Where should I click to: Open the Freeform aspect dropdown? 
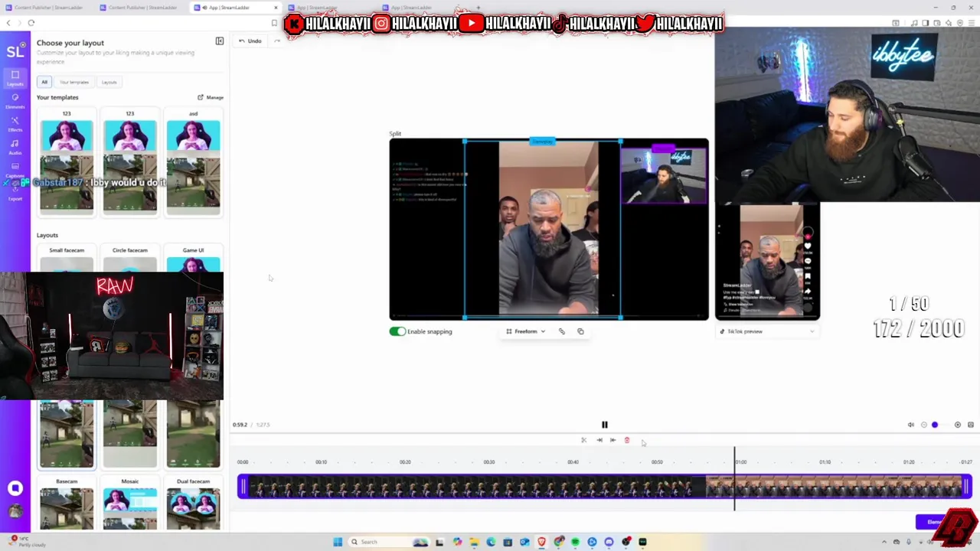[526, 331]
